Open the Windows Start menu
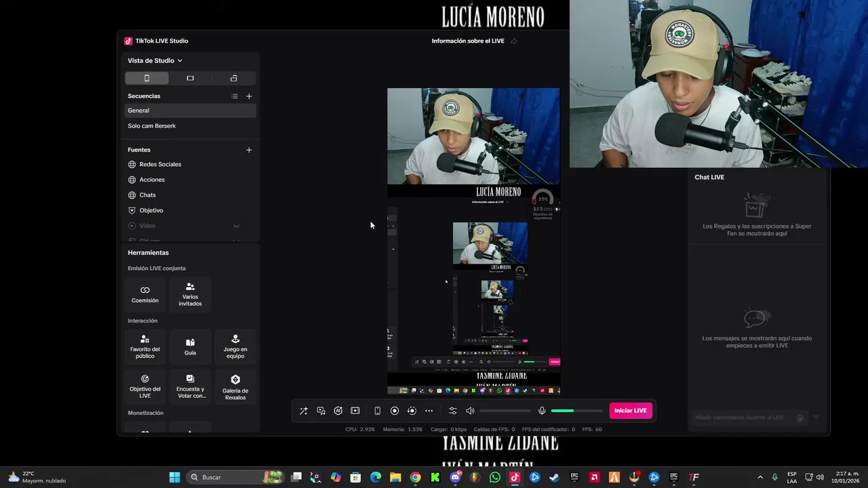 [x=174, y=477]
